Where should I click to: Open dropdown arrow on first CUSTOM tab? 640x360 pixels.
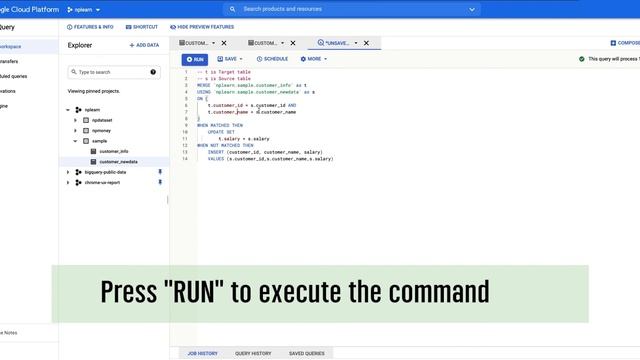(x=213, y=43)
